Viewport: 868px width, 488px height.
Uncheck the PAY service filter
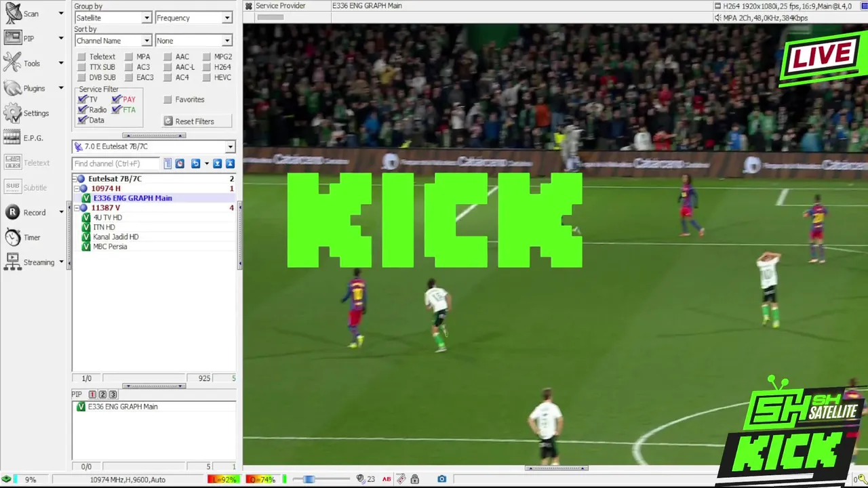pyautogui.click(x=117, y=99)
